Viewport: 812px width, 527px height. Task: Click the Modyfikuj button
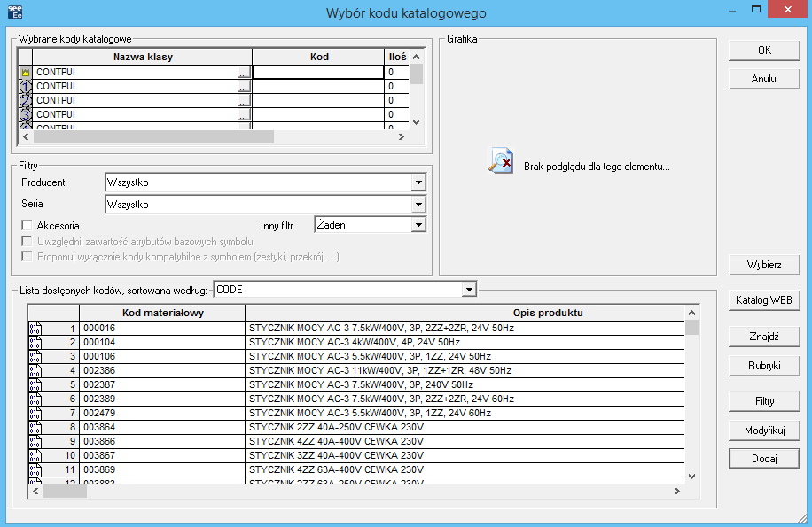(764, 430)
